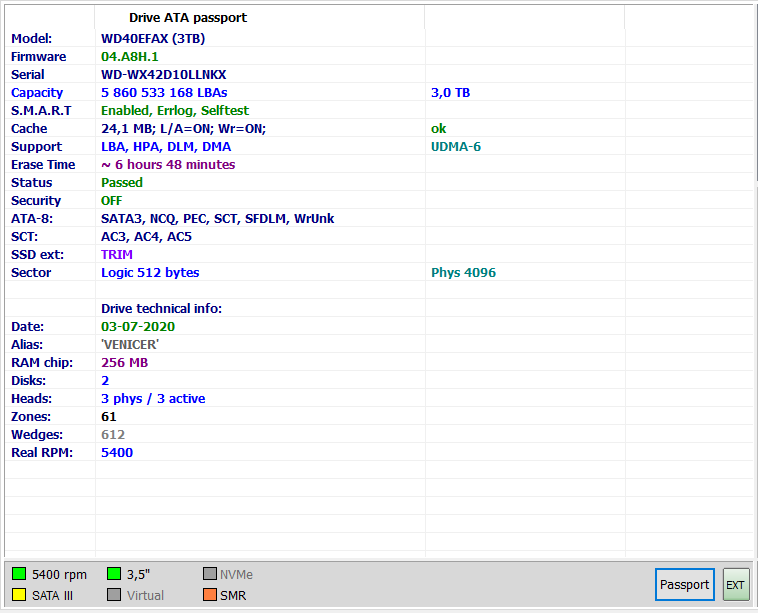Select SCT value AC3, AC4, AC5
The image size is (758, 613).
click(146, 236)
